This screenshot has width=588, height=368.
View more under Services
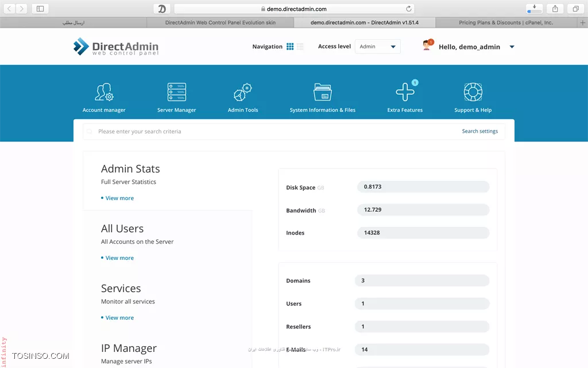119,317
